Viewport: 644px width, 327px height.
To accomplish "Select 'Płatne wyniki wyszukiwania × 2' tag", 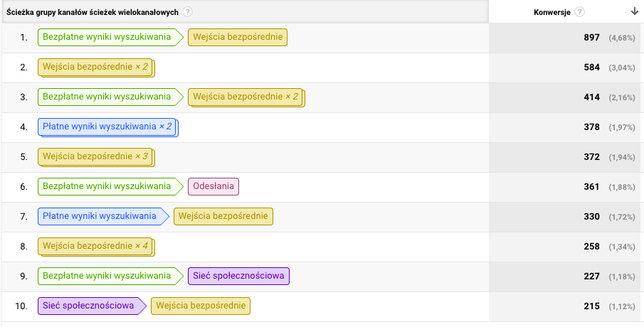I will [108, 127].
